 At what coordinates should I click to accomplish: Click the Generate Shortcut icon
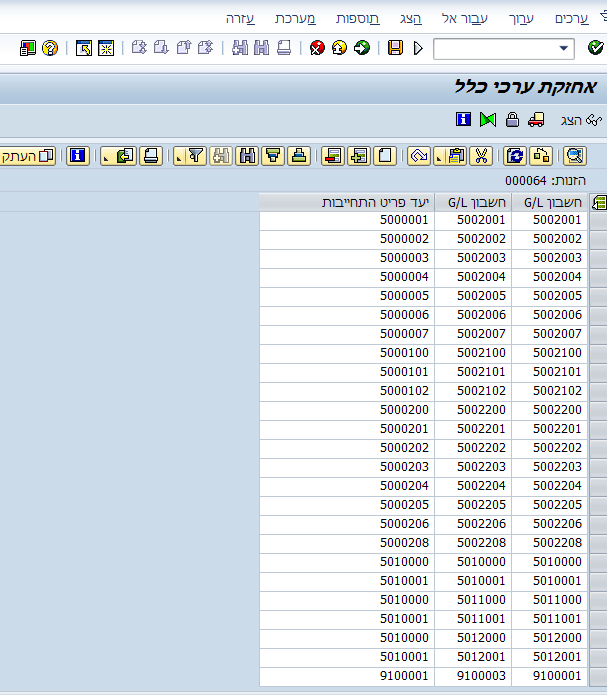click(x=84, y=48)
